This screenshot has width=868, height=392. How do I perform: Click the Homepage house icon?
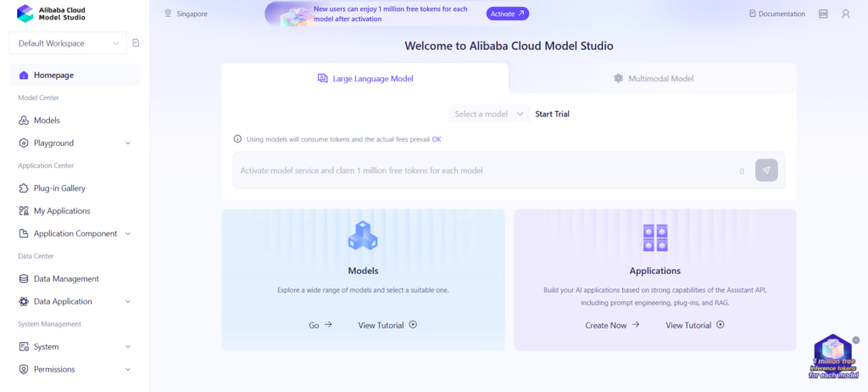tap(24, 75)
